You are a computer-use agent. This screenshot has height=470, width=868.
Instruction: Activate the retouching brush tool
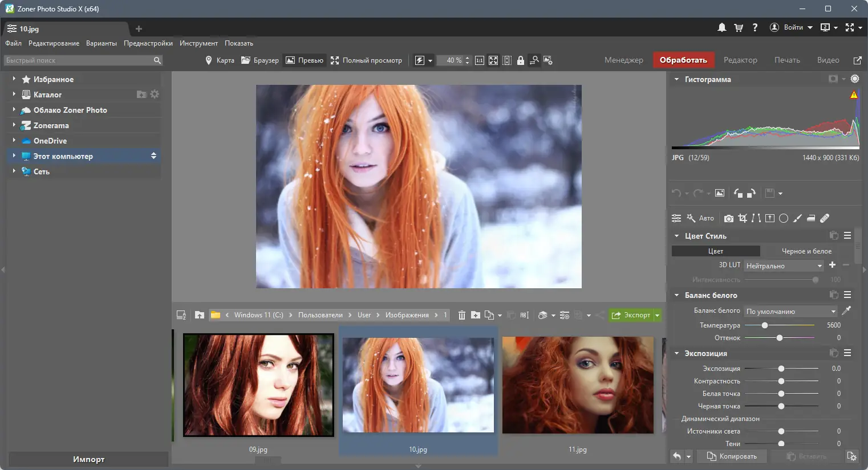click(797, 218)
